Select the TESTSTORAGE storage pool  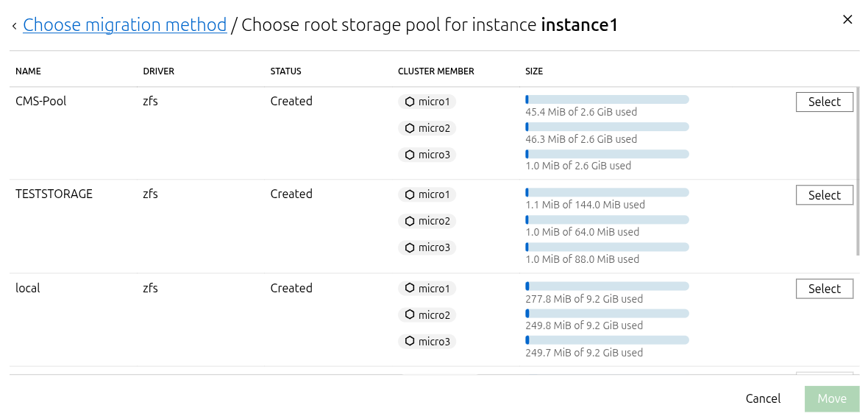click(824, 195)
